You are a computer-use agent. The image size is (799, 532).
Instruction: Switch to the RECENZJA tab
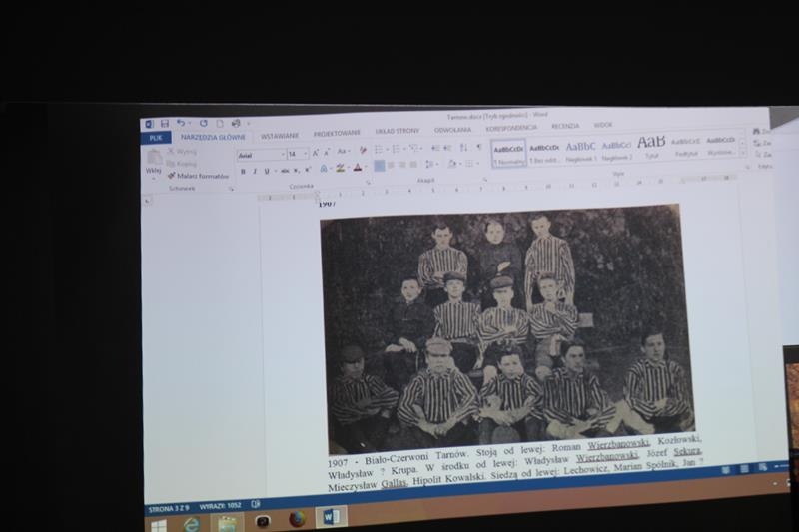[564, 127]
